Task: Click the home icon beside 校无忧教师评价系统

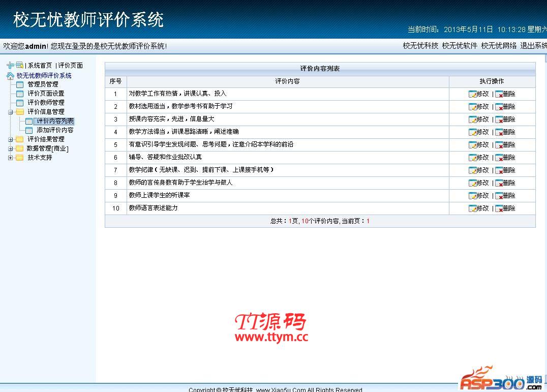Action: pyautogui.click(x=11, y=76)
